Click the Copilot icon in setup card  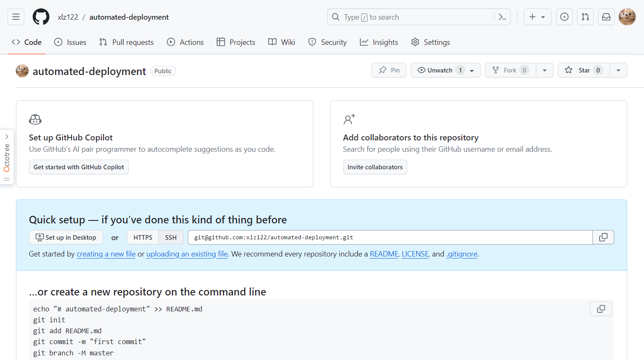[x=35, y=119]
